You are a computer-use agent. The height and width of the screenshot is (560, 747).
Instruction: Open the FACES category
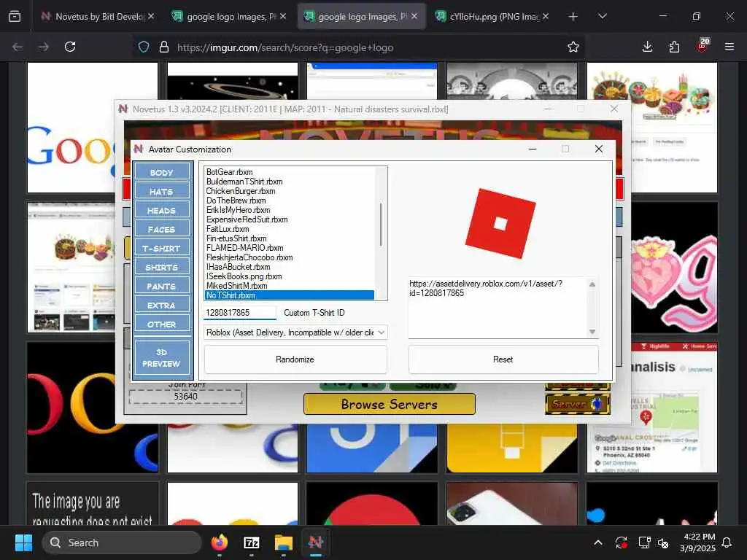coord(161,230)
